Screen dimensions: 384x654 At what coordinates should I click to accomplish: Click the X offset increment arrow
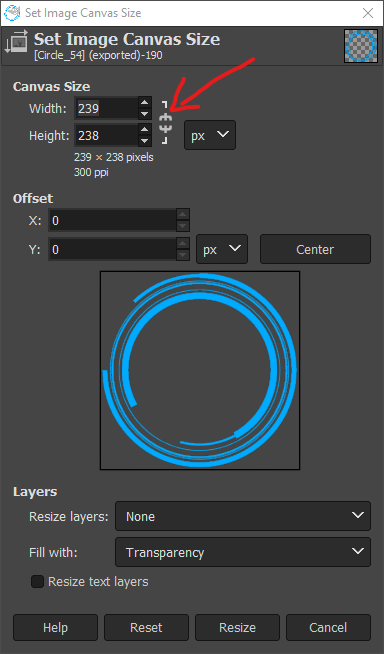(183, 215)
